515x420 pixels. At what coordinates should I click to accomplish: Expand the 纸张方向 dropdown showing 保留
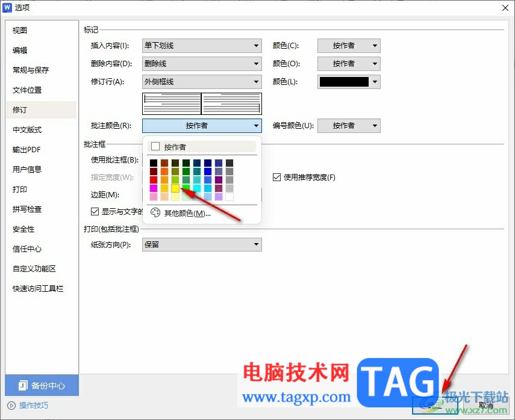pos(202,244)
